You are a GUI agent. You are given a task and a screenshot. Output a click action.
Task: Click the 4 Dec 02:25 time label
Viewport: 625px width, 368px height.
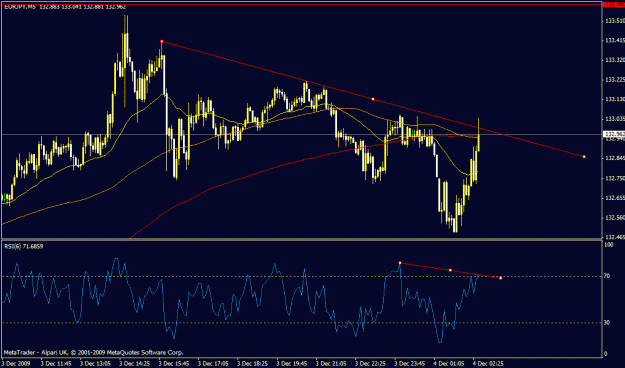(x=488, y=364)
